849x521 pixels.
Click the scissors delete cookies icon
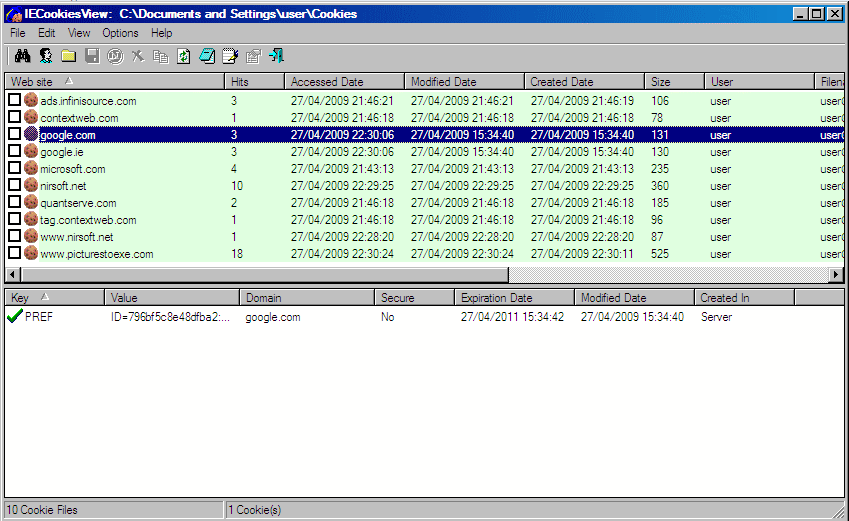tap(138, 56)
